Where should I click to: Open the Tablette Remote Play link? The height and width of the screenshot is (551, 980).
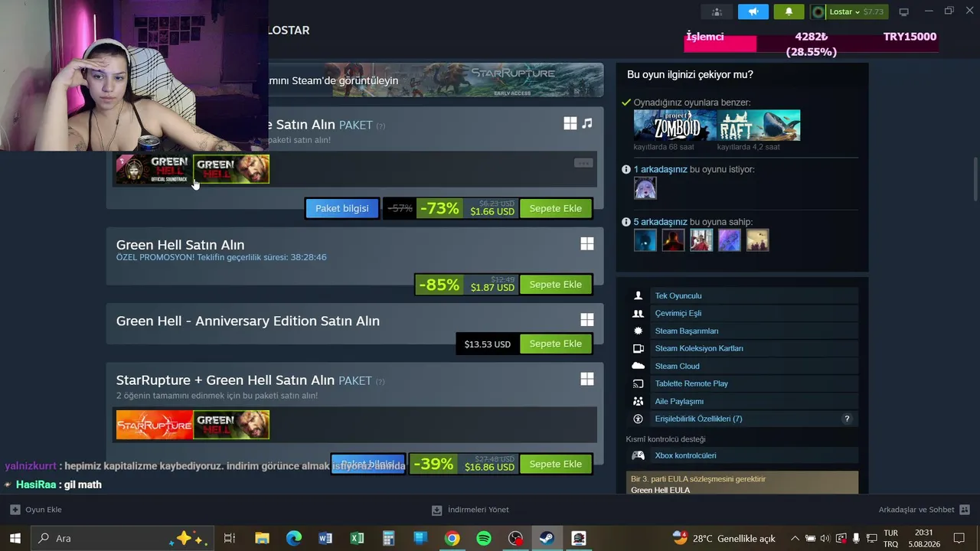pyautogui.click(x=691, y=383)
